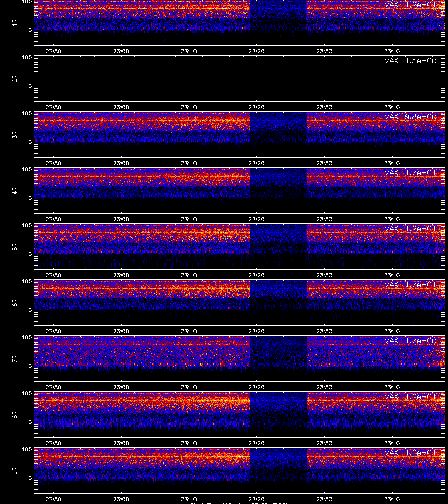Click the 10 y-axis label of 8R panel

29,422
